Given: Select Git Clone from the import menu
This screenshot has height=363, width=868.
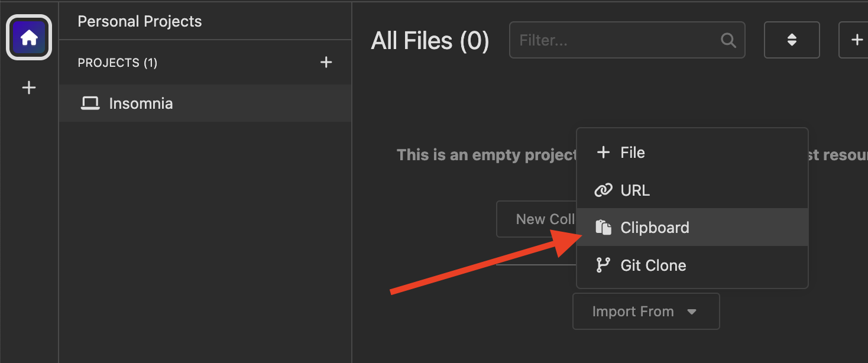Looking at the screenshot, I should 653,265.
